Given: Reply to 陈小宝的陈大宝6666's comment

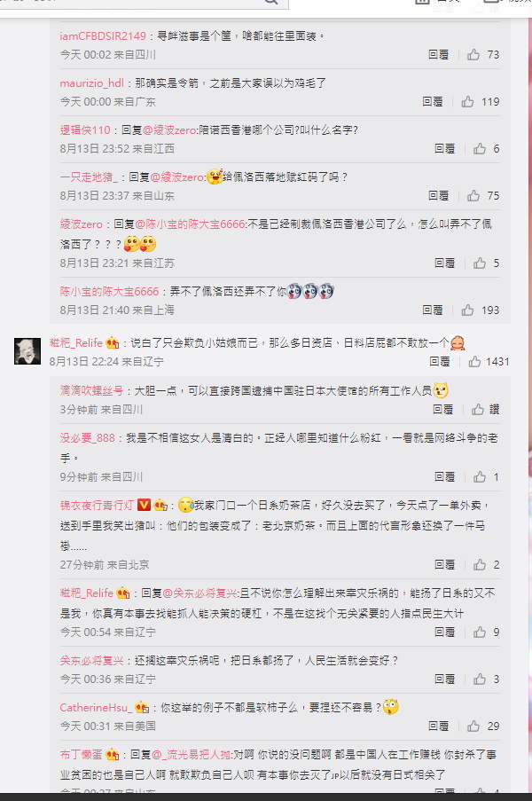Looking at the screenshot, I should pos(433,310).
